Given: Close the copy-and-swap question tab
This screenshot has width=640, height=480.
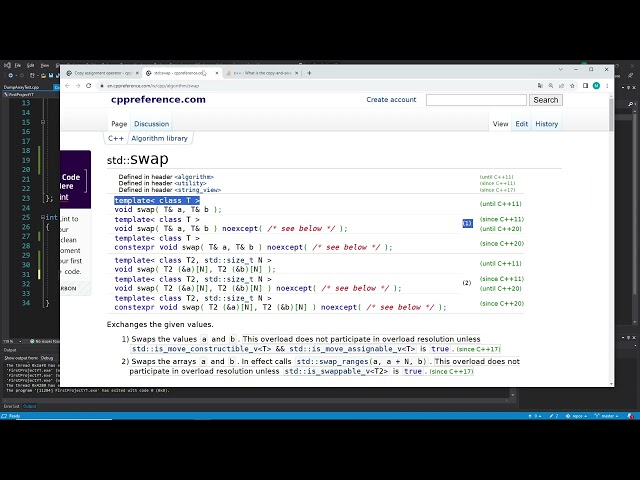Looking at the screenshot, I should tap(296, 73).
